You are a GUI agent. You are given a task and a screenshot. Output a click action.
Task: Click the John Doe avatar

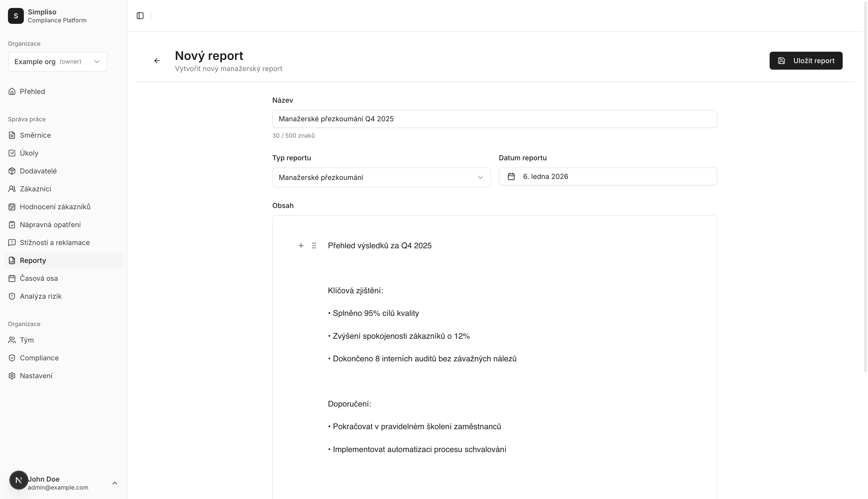18,480
